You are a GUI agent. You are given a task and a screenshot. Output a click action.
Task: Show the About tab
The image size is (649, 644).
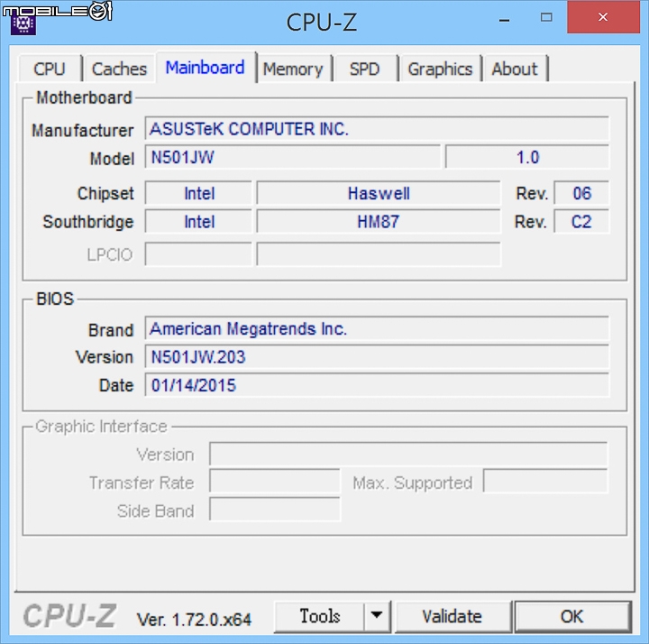click(x=515, y=69)
